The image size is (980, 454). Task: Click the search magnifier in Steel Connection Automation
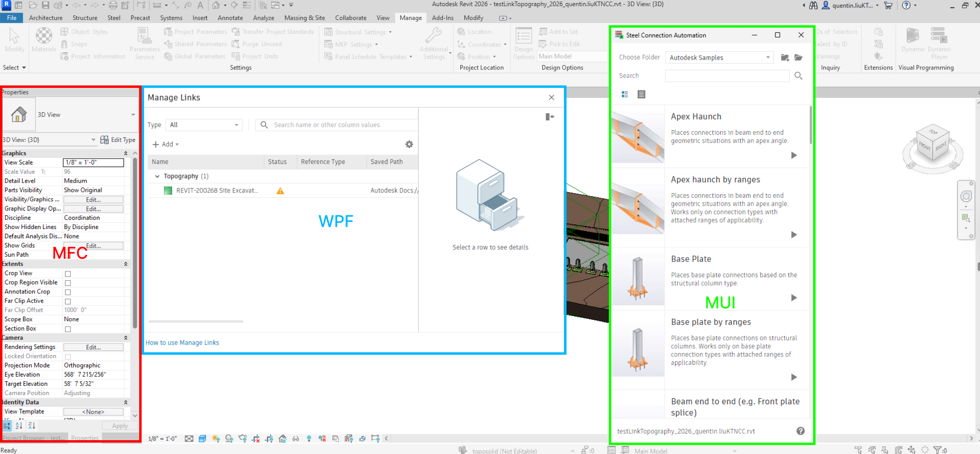tap(798, 76)
